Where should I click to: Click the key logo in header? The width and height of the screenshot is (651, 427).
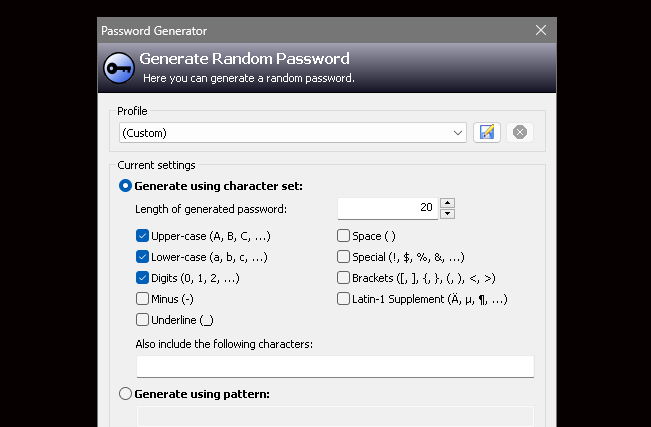click(117, 68)
